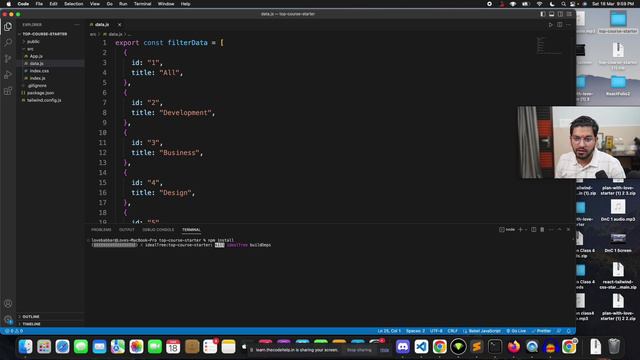The height and width of the screenshot is (360, 640).
Task: Change UTF-8 file encoding
Action: pyautogui.click(x=436, y=331)
